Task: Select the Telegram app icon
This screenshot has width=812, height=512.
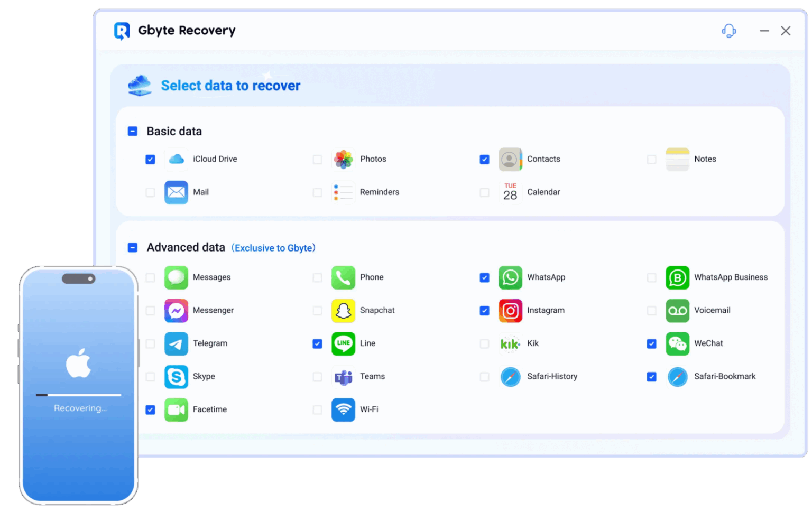Action: pyautogui.click(x=176, y=343)
